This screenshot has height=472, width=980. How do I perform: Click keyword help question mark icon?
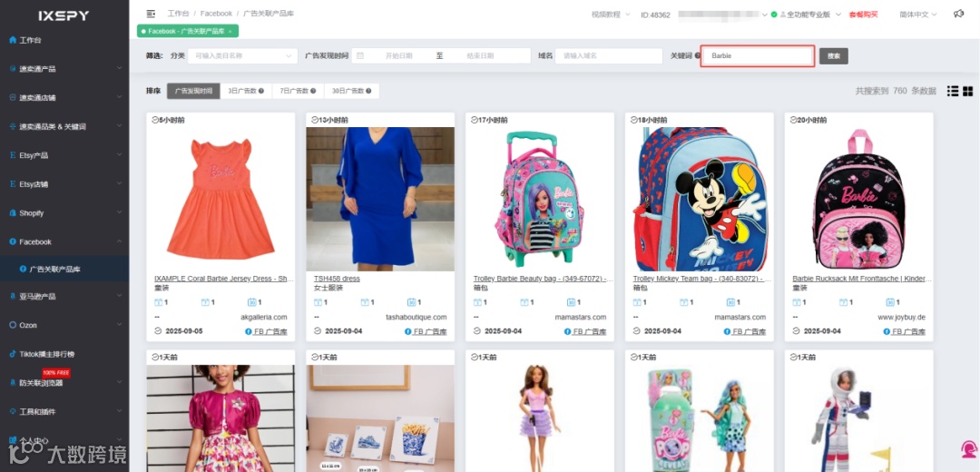[698, 55]
